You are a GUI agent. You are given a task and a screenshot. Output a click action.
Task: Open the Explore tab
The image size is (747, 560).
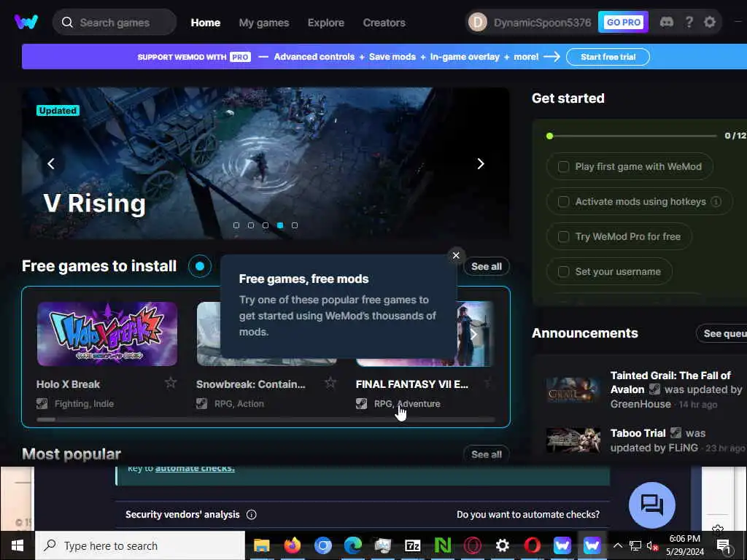tap(326, 23)
